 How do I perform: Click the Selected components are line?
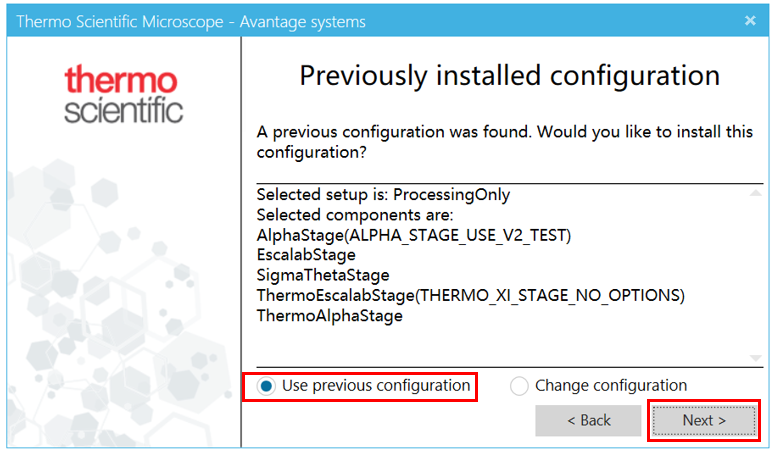tap(355, 215)
